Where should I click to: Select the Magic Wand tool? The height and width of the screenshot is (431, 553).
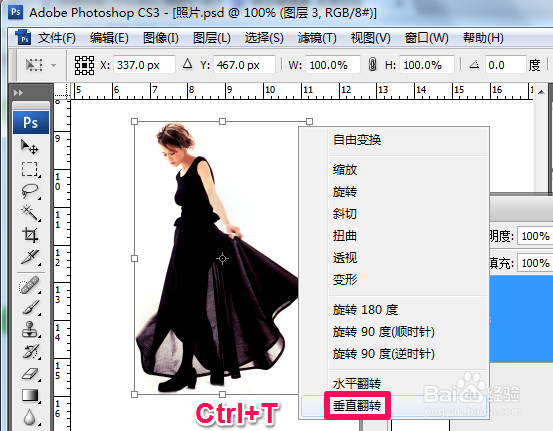[30, 213]
